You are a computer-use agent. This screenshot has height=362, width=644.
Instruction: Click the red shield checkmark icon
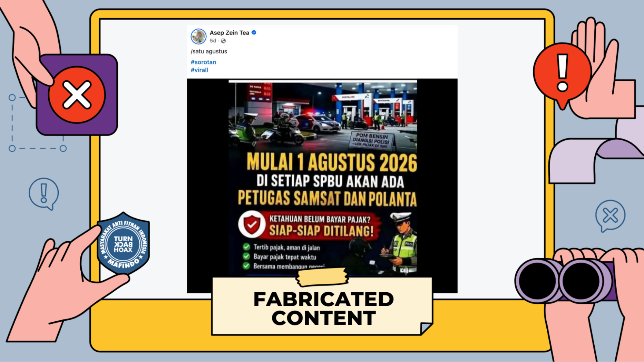point(252,224)
